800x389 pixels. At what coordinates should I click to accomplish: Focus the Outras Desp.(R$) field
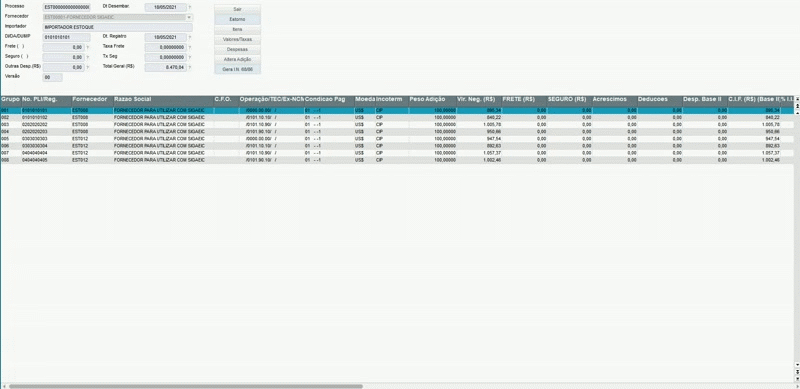click(63, 67)
